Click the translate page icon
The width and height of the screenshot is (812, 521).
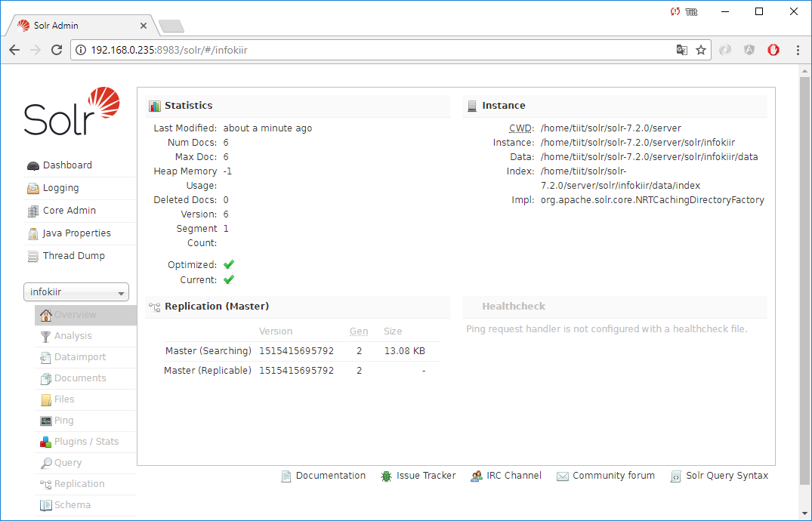point(681,50)
